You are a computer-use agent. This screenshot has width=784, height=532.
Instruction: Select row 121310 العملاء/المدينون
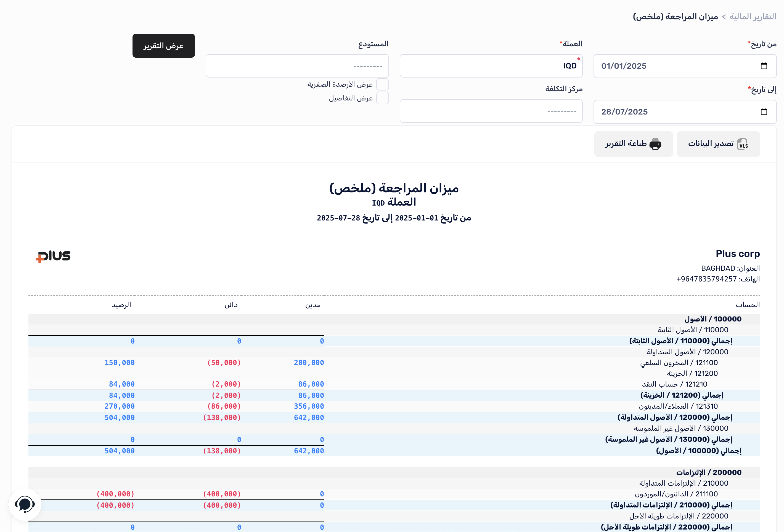tap(678, 406)
